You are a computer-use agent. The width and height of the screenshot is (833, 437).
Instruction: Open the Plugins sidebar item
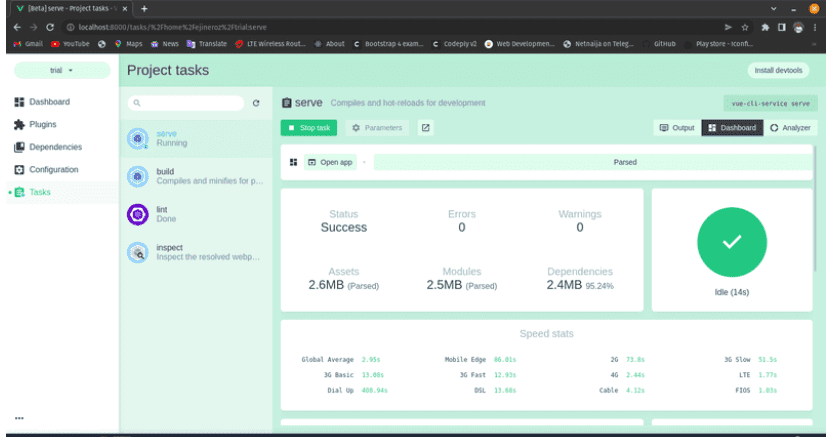click(x=36, y=124)
